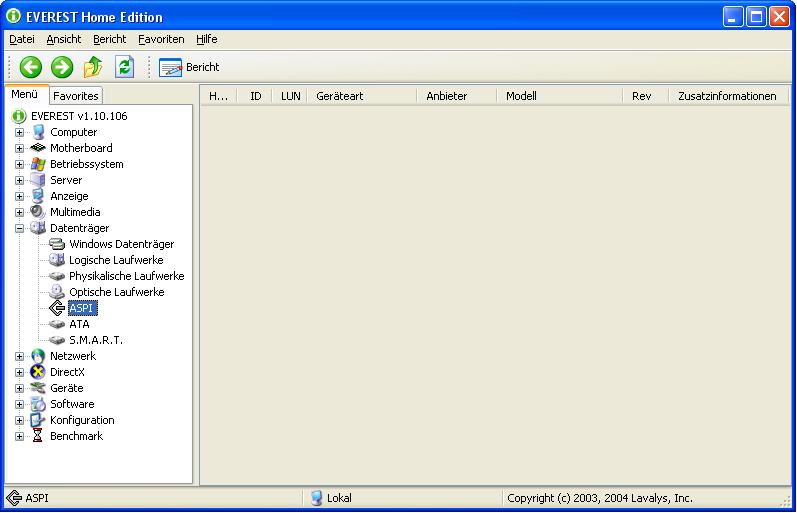The image size is (797, 513).
Task: Expand the Multimedia tree node
Action: tap(19, 213)
